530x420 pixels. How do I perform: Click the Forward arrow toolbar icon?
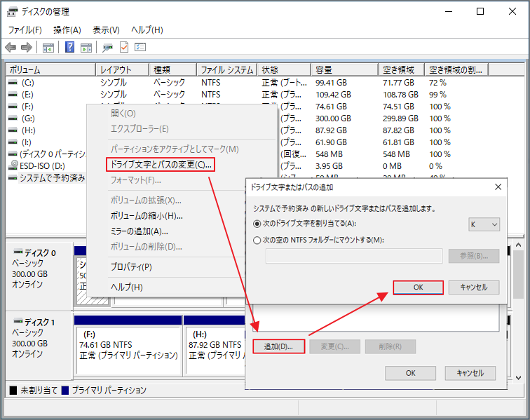(x=27, y=48)
